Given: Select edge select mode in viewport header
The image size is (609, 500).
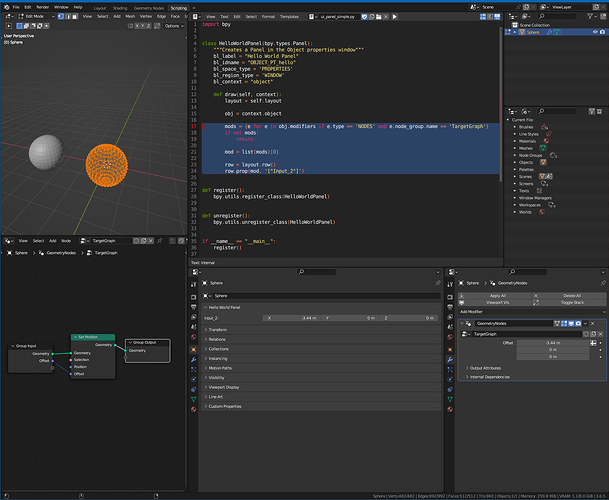Looking at the screenshot, I should pyautogui.click(x=68, y=16).
